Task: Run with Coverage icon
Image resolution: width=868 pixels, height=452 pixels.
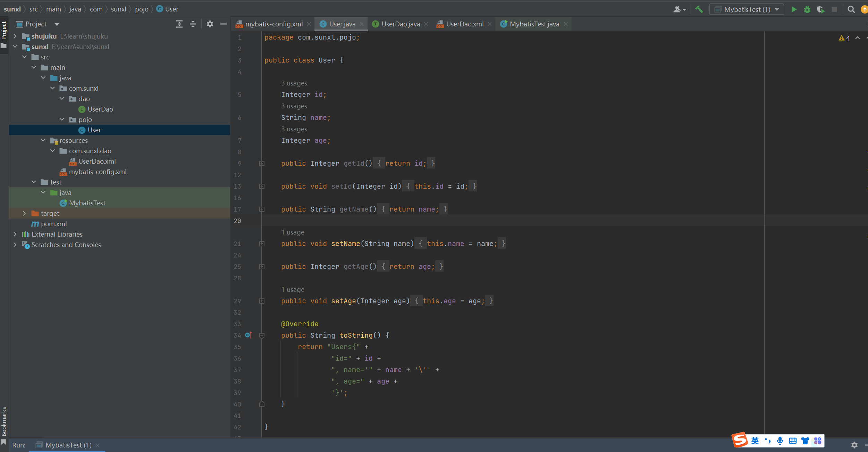Action: [820, 9]
